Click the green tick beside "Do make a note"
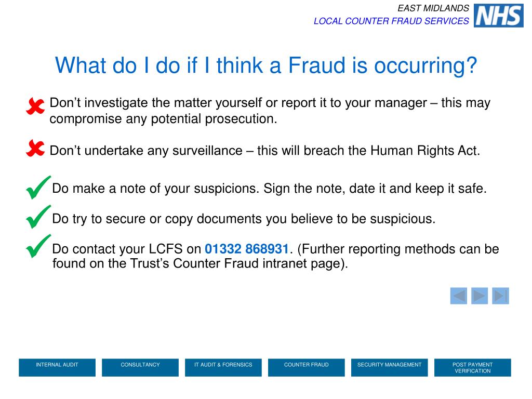 38,187
